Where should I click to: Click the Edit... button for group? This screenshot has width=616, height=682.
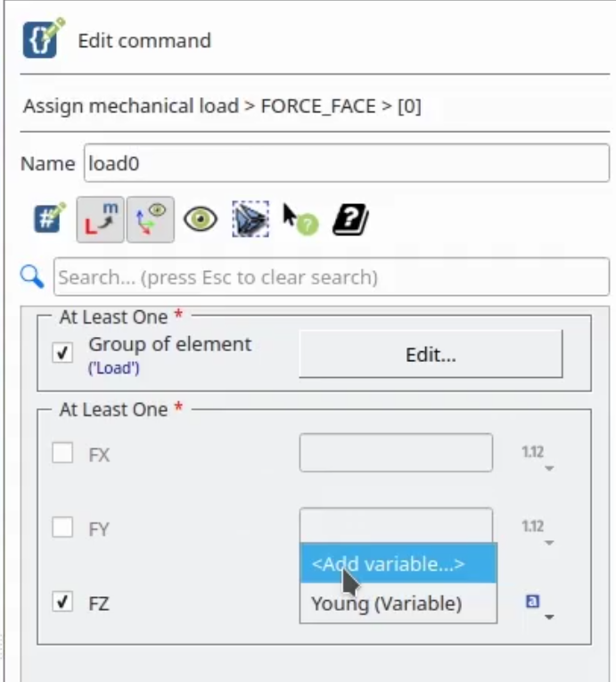coord(431,354)
